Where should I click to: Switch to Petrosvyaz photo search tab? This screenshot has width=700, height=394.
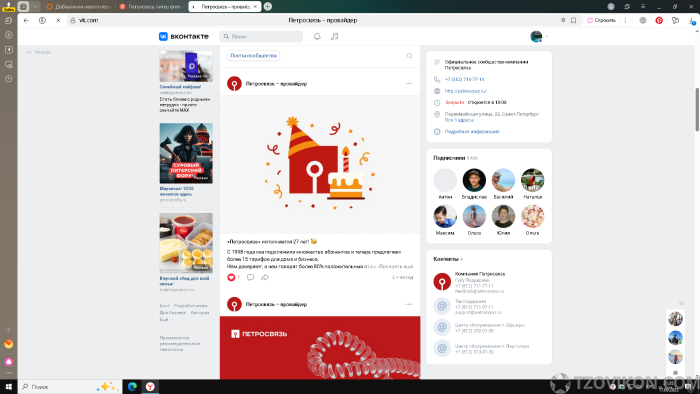tap(151, 7)
